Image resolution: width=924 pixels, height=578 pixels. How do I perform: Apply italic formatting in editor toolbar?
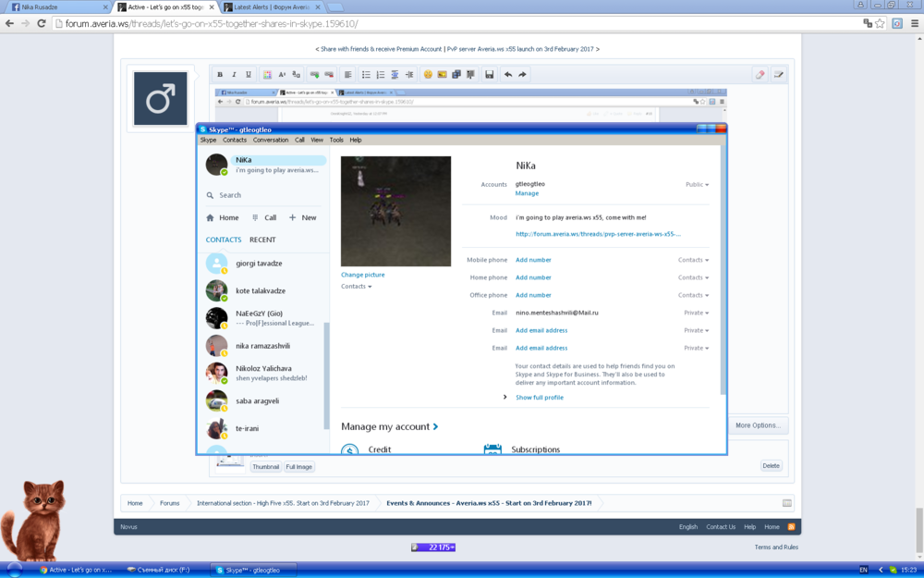tap(234, 75)
